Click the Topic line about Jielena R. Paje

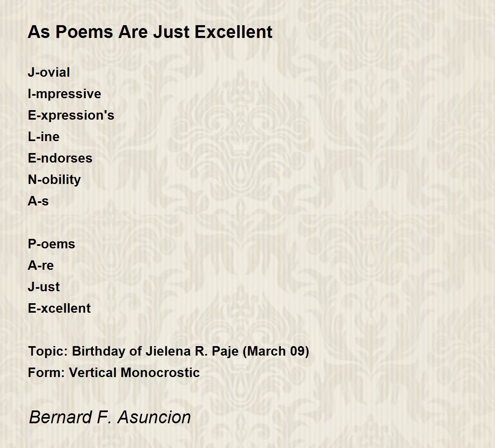(169, 351)
